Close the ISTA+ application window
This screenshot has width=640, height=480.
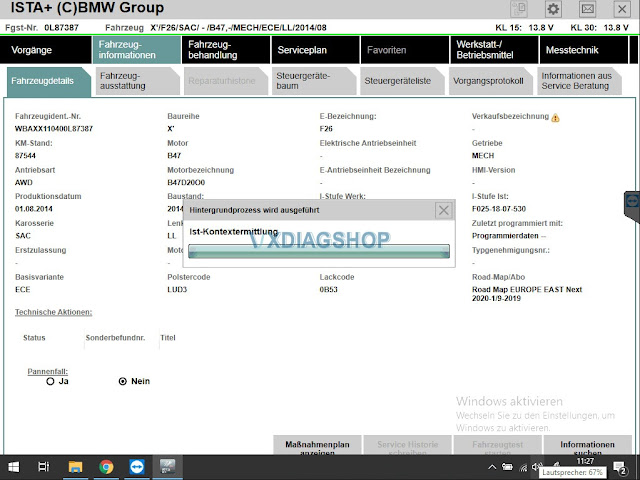click(622, 9)
